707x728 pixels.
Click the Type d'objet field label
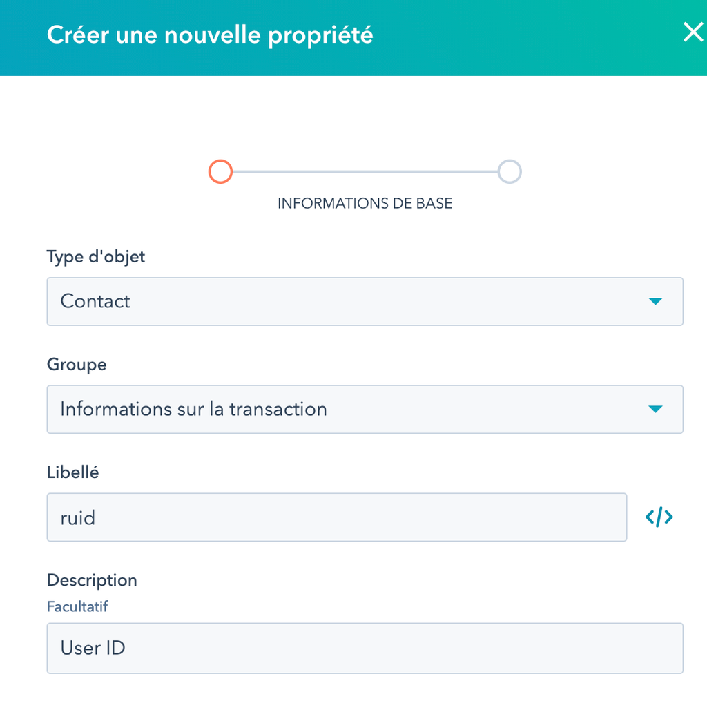(x=96, y=257)
